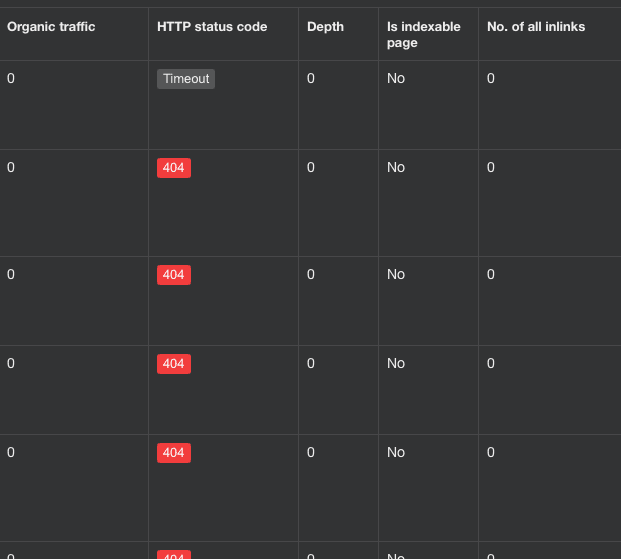Click the No. of all inlinks header

pyautogui.click(x=536, y=27)
